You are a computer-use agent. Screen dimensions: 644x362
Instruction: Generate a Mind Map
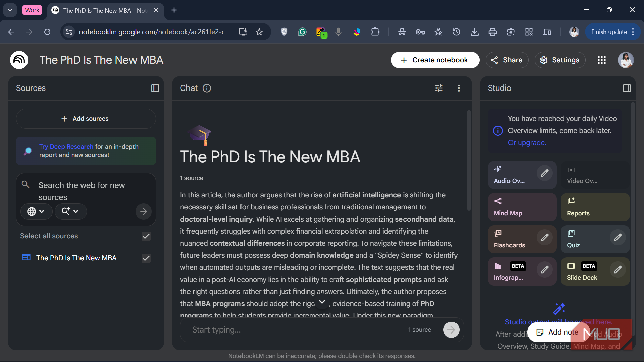tap(522, 207)
